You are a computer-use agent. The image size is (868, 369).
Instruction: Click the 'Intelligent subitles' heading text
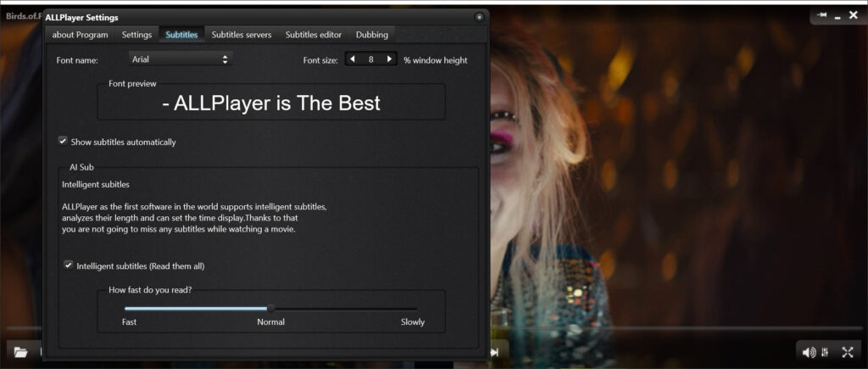coord(96,184)
